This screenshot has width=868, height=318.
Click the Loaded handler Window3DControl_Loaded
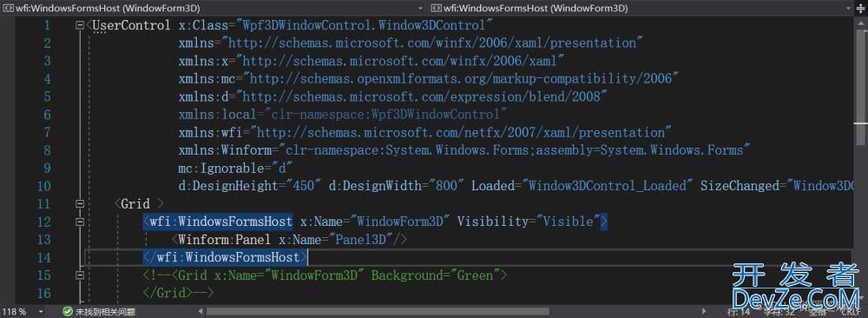tap(608, 186)
